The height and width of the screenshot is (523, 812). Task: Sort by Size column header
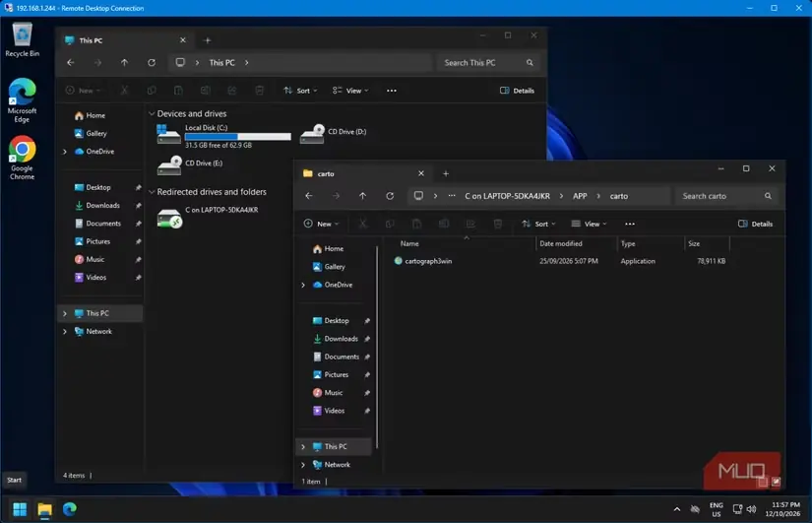694,243
